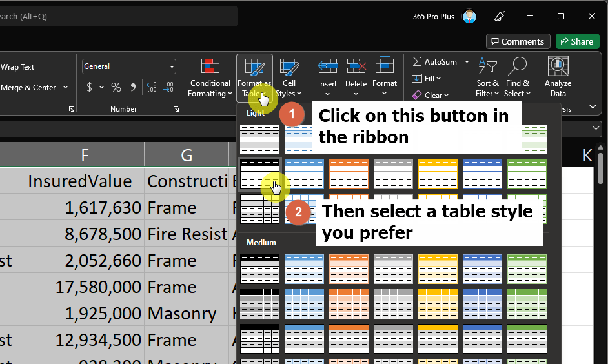Select the Light blue table style in second row

(305, 174)
